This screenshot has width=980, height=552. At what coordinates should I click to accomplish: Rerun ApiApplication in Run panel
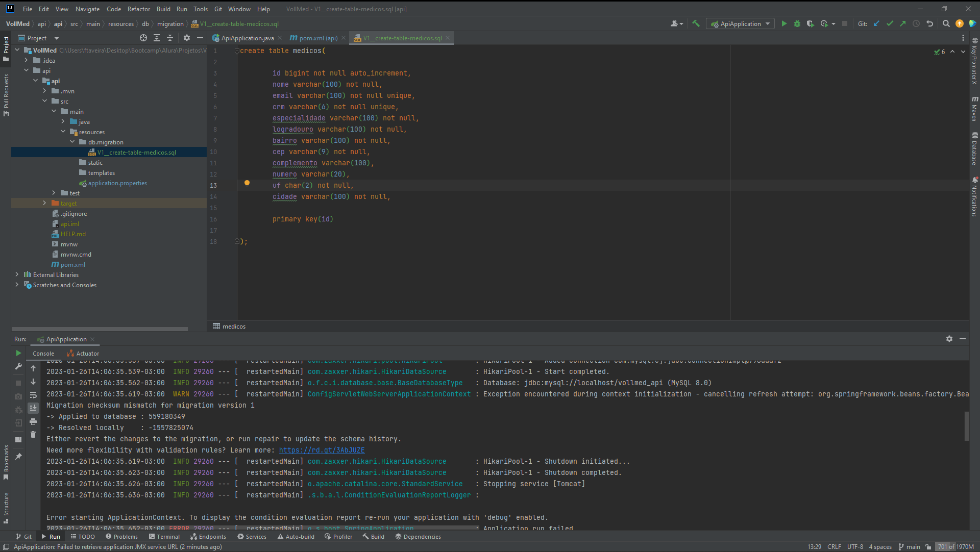click(x=18, y=353)
